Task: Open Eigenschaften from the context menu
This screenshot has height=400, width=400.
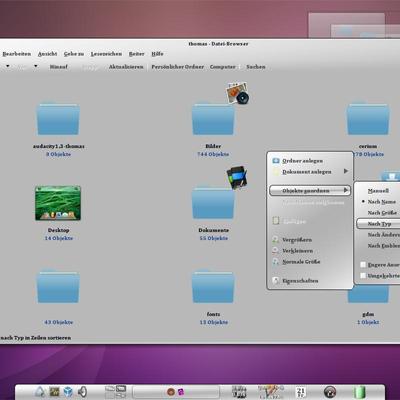Action: (310, 281)
